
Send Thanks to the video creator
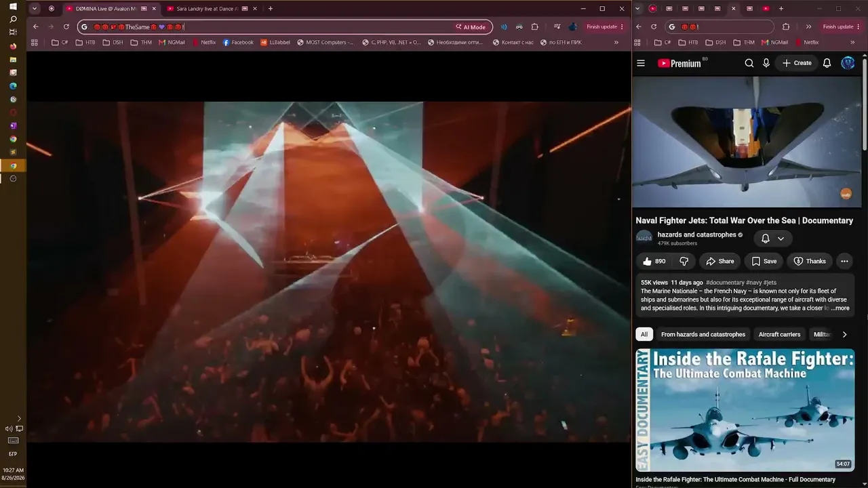810,261
